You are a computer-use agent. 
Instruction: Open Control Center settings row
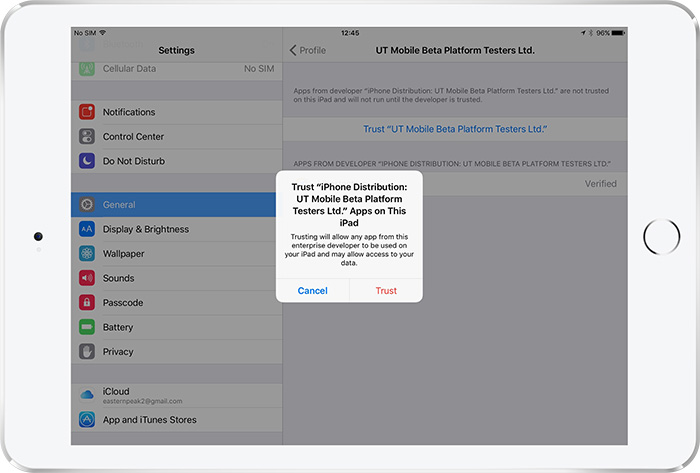click(x=176, y=137)
